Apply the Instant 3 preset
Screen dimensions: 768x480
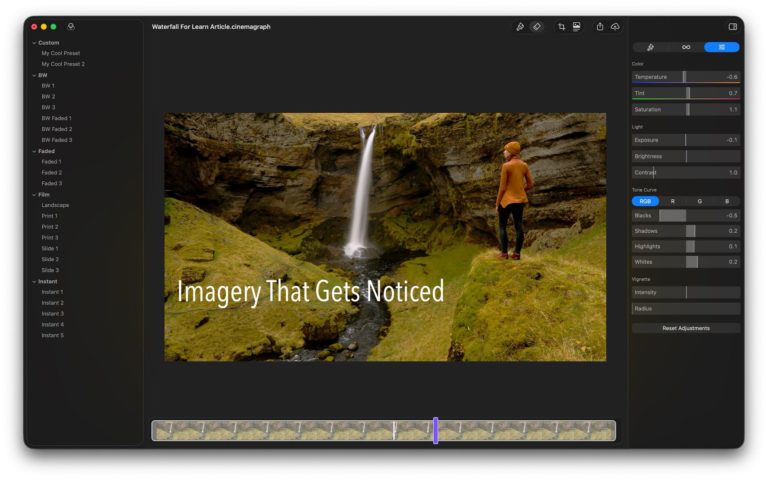click(x=52, y=314)
